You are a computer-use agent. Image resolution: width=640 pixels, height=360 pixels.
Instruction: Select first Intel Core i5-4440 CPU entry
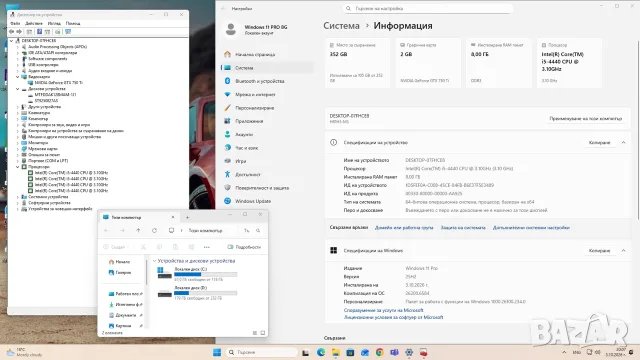coord(71,173)
